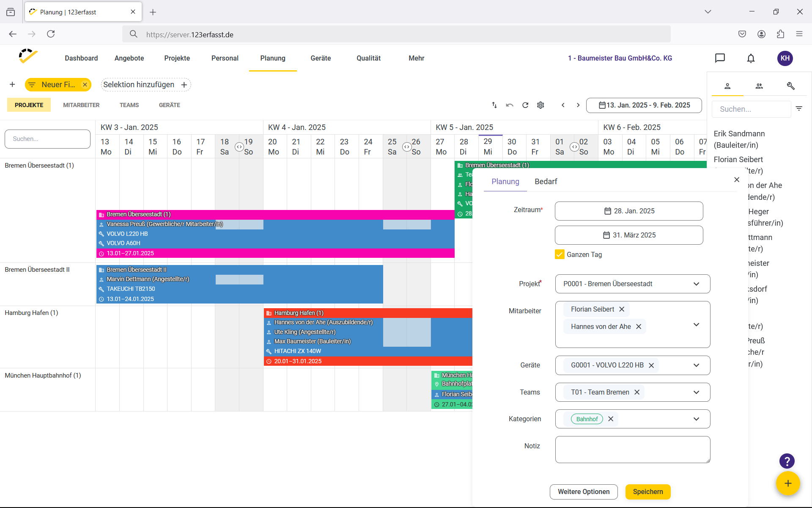This screenshot has height=508, width=812.
Task: Click the Speichern button
Action: pos(648,491)
